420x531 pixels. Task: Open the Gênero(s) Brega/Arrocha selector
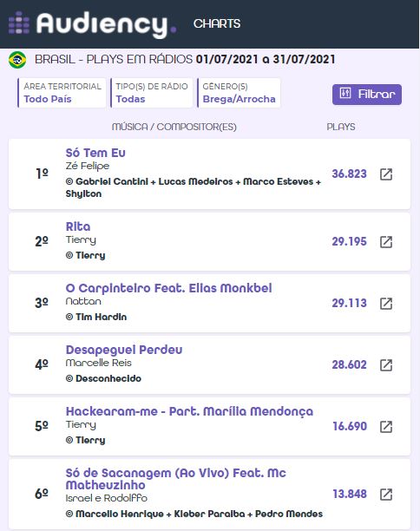tap(239, 93)
